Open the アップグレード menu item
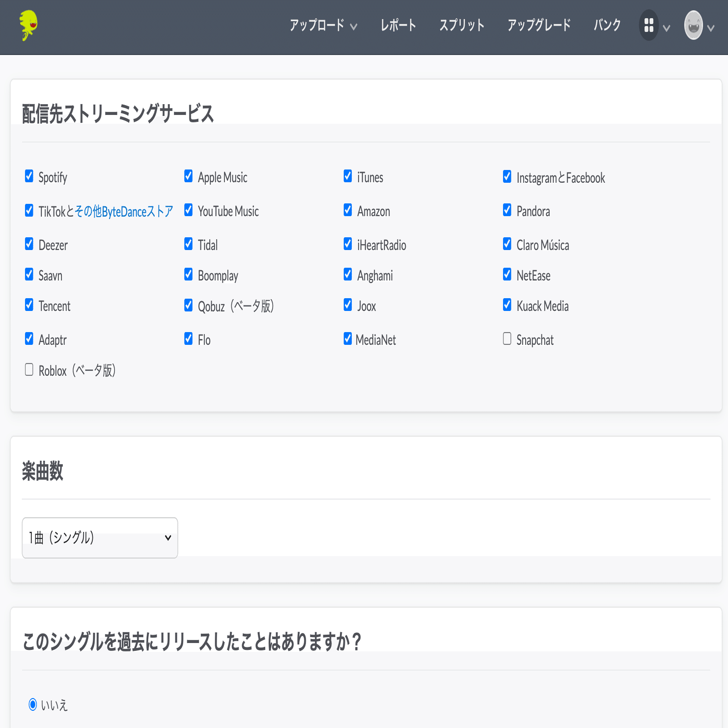The image size is (728, 728). click(x=539, y=25)
